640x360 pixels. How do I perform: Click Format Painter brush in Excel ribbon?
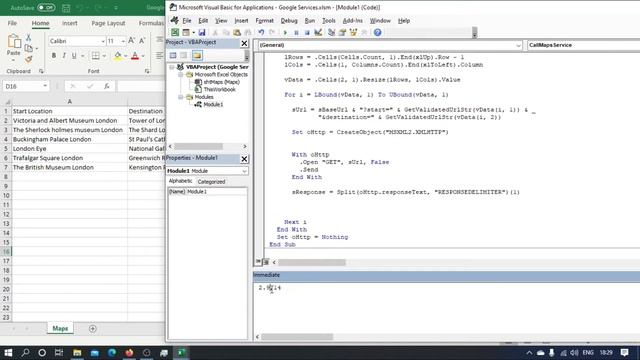tap(29, 59)
